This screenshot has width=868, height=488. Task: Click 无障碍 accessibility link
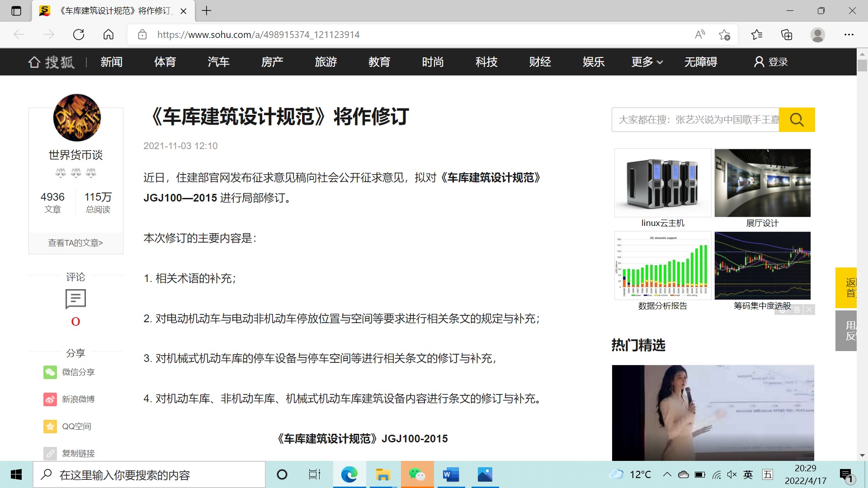click(x=701, y=62)
